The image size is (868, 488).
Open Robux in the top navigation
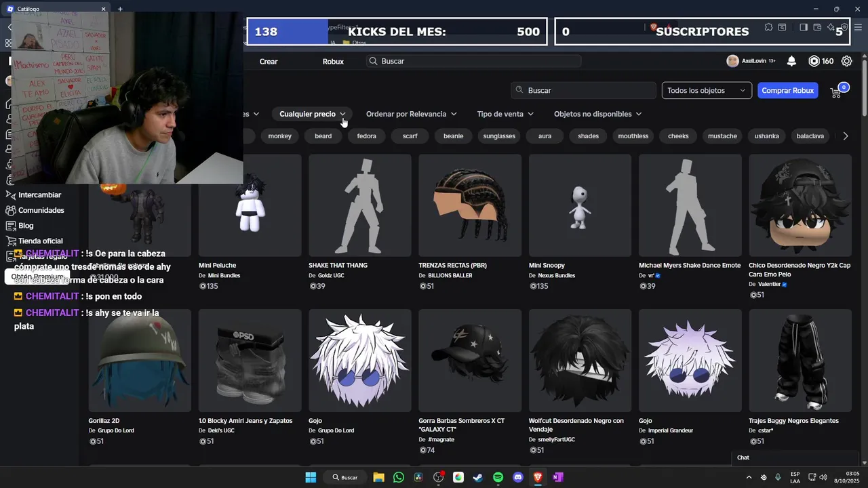tap(333, 61)
